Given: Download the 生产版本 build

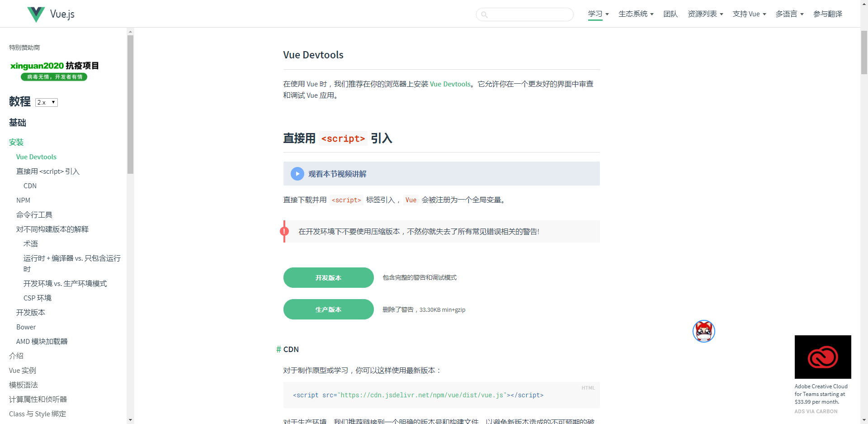Looking at the screenshot, I should coord(328,309).
